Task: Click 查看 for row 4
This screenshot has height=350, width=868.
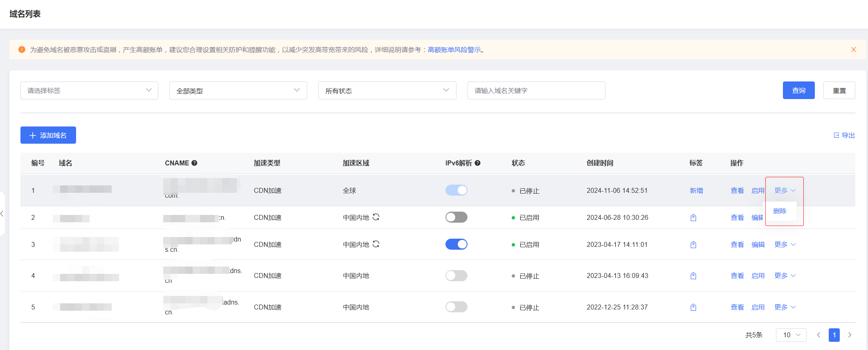Action: [x=737, y=275]
